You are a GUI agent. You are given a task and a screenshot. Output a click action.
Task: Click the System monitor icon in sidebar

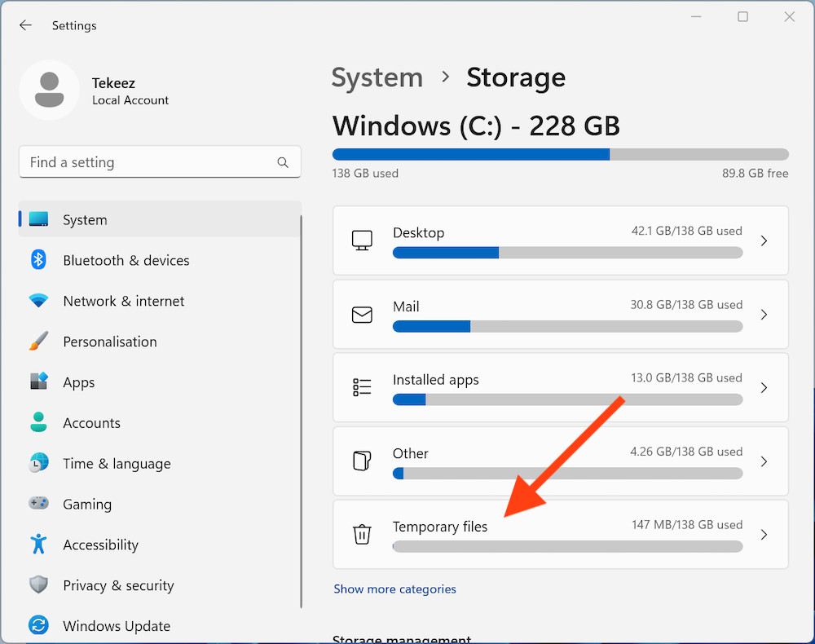pyautogui.click(x=38, y=219)
